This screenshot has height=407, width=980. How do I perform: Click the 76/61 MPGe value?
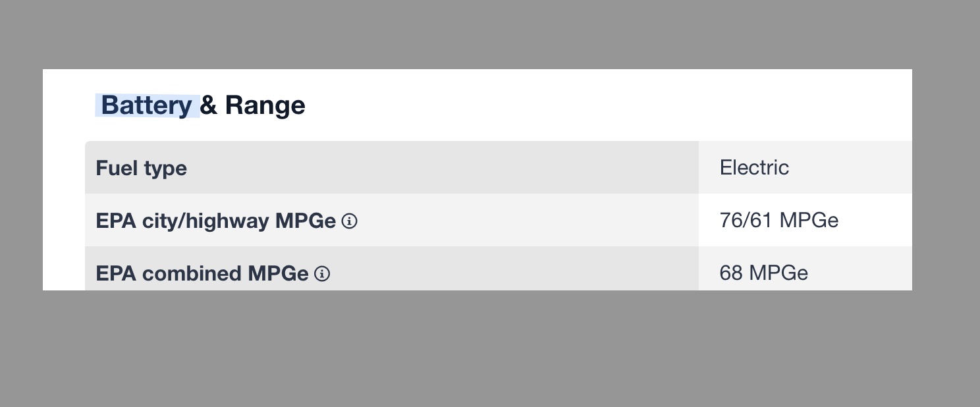[778, 220]
